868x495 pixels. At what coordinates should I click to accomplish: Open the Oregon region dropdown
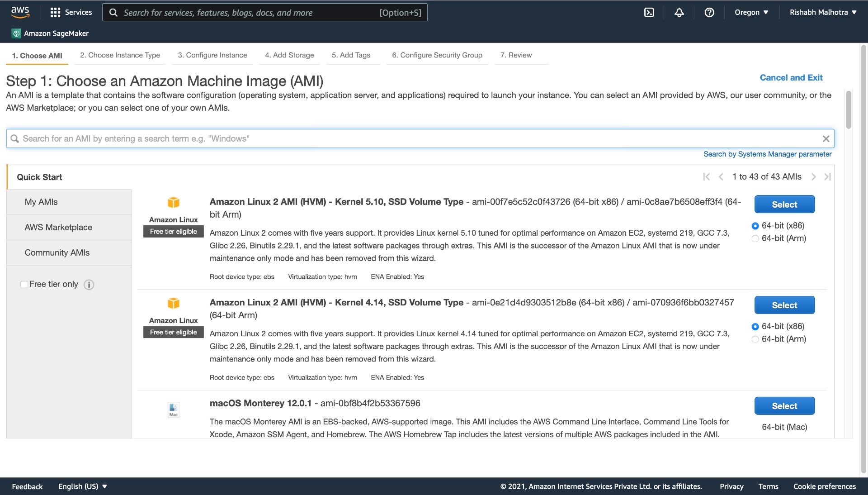point(751,13)
